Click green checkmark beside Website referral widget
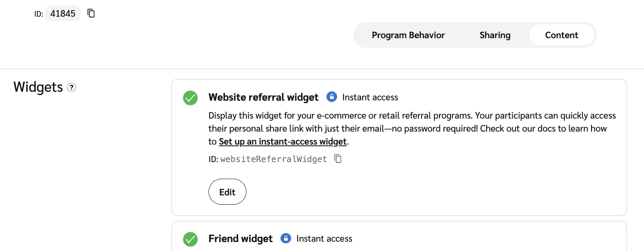Viewport: 644px width, 251px height. pos(190,98)
